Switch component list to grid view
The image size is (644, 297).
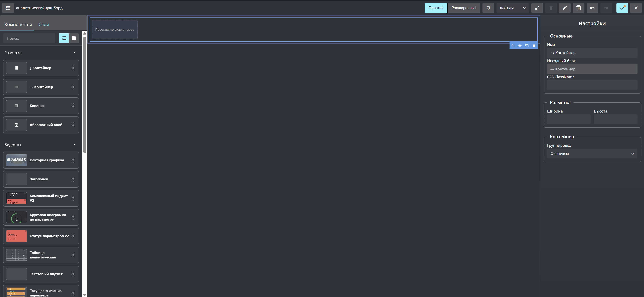coord(74,38)
